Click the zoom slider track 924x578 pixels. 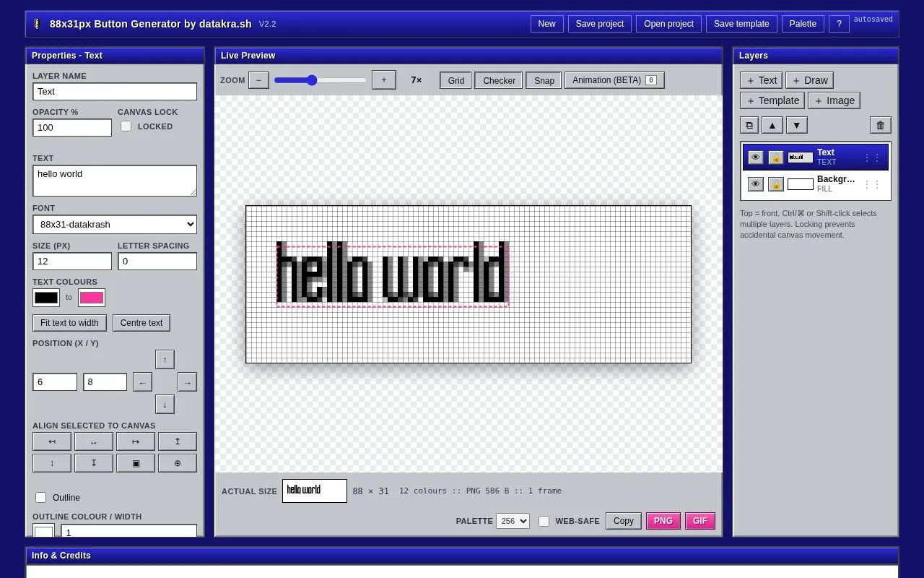(321, 80)
